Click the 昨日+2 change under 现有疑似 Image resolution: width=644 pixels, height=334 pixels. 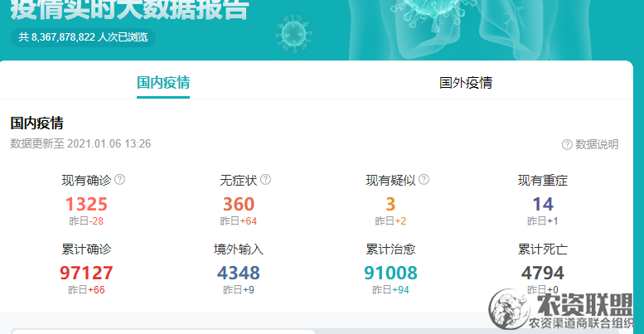tap(390, 221)
